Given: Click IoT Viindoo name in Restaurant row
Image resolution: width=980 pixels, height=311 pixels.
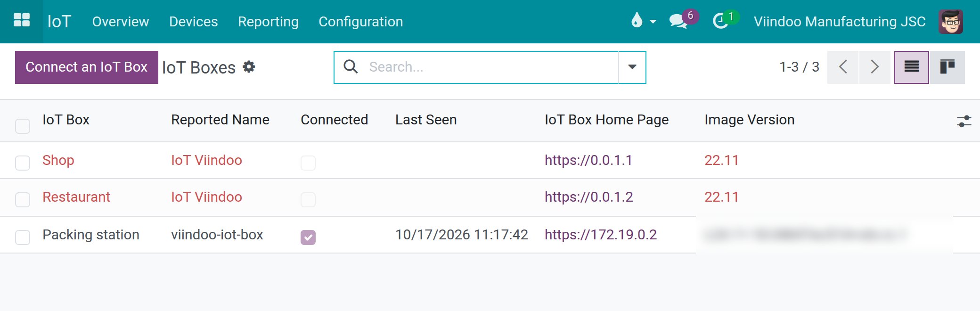Looking at the screenshot, I should (206, 197).
